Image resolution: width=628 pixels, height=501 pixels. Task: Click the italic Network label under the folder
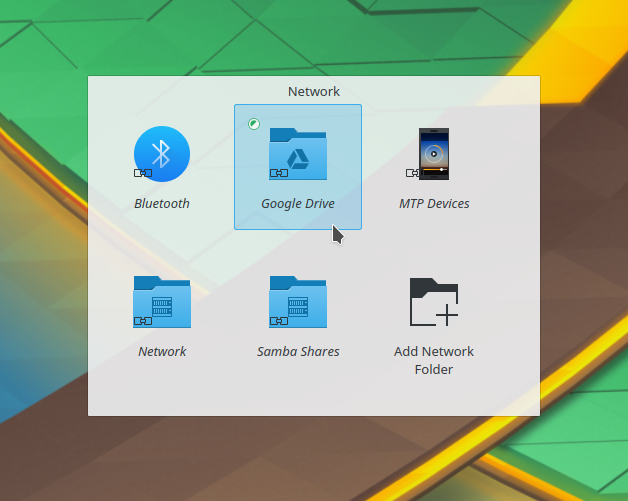pos(162,351)
